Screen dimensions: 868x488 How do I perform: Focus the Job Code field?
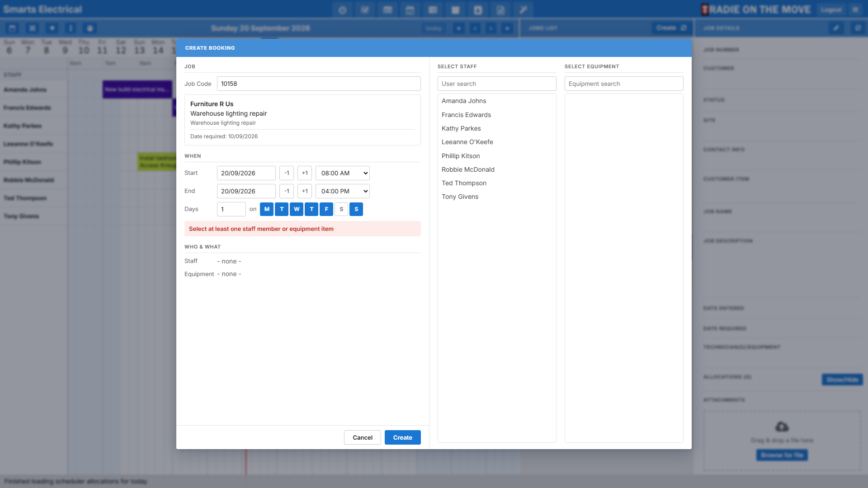pos(319,84)
